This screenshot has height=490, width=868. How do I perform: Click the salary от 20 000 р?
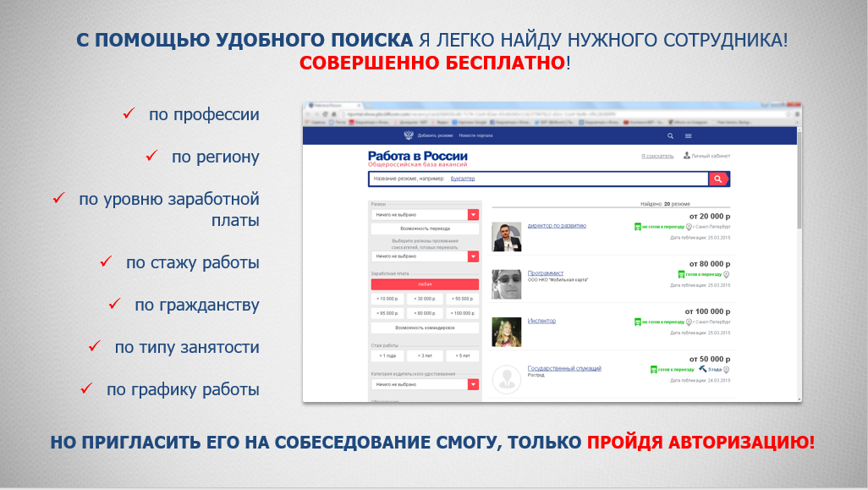(x=710, y=217)
